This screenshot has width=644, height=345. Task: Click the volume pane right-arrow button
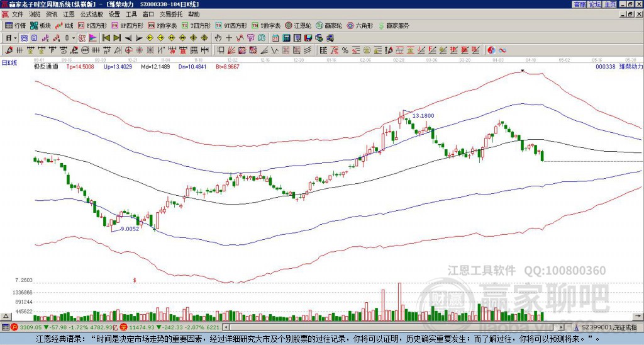pyautogui.click(x=638, y=316)
